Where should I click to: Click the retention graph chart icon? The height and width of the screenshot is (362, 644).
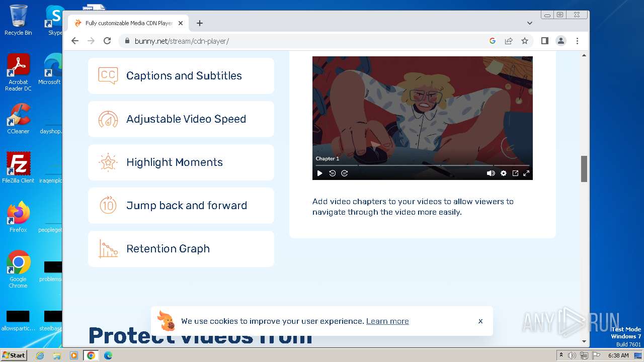point(108,248)
